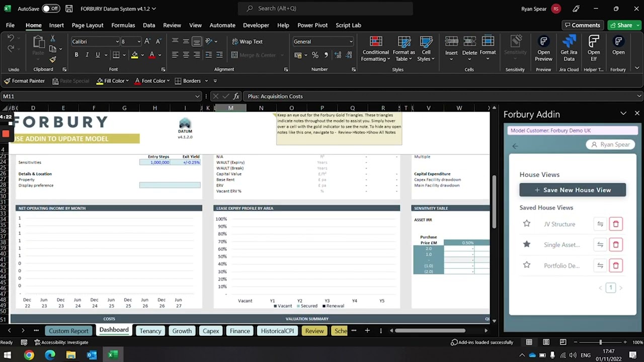Click the Decrease Font Size icon
Image resolution: width=644 pixels, height=362 pixels.
coord(158,42)
